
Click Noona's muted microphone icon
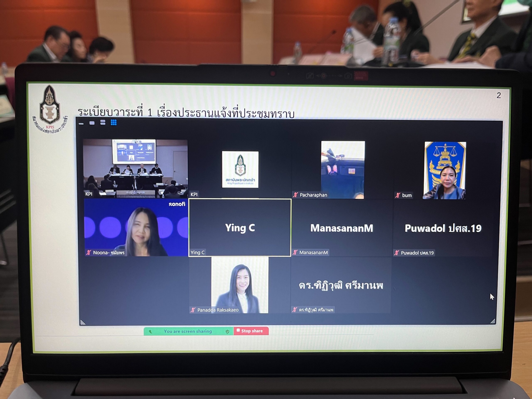pyautogui.click(x=89, y=252)
